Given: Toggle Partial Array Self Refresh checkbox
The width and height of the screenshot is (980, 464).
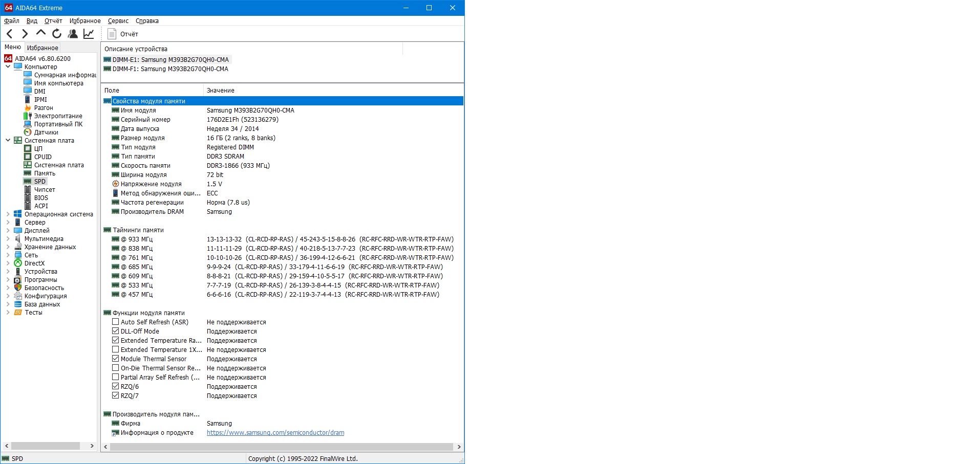Looking at the screenshot, I should (x=115, y=377).
